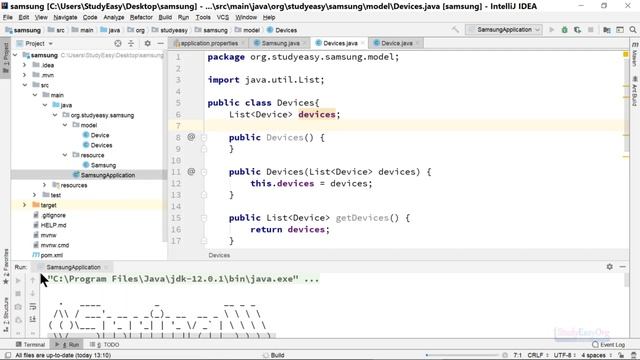Fold the constructor at line 8
The height and width of the screenshot is (360, 640).
204,138
